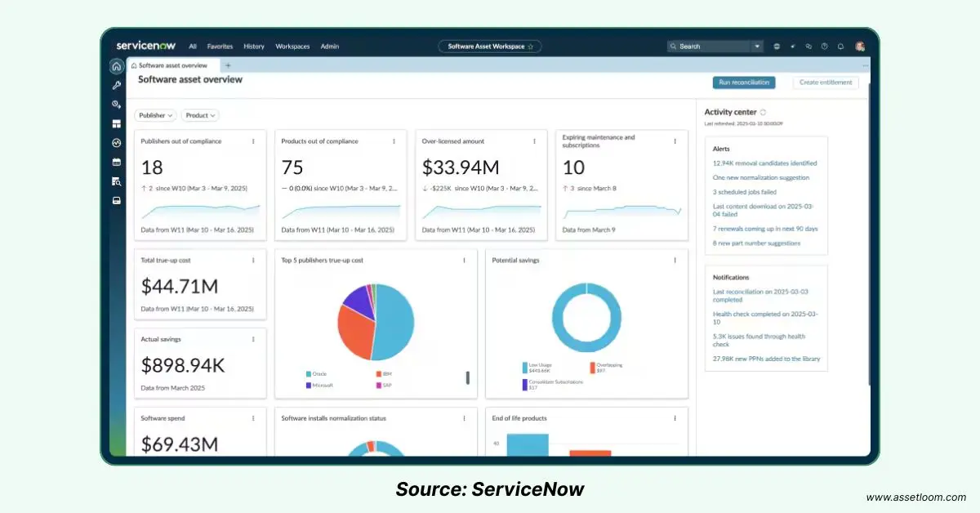Expand the Product filter dropdown
This screenshot has height=513, width=980.
point(200,116)
